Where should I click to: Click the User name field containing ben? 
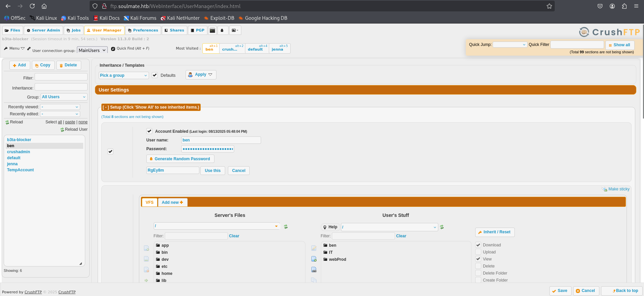coord(221,140)
